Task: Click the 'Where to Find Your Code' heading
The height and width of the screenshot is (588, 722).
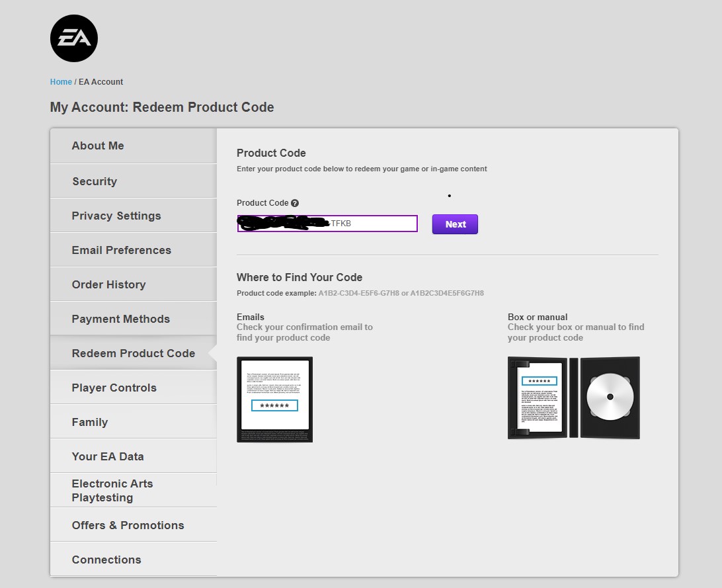Action: [x=300, y=277]
